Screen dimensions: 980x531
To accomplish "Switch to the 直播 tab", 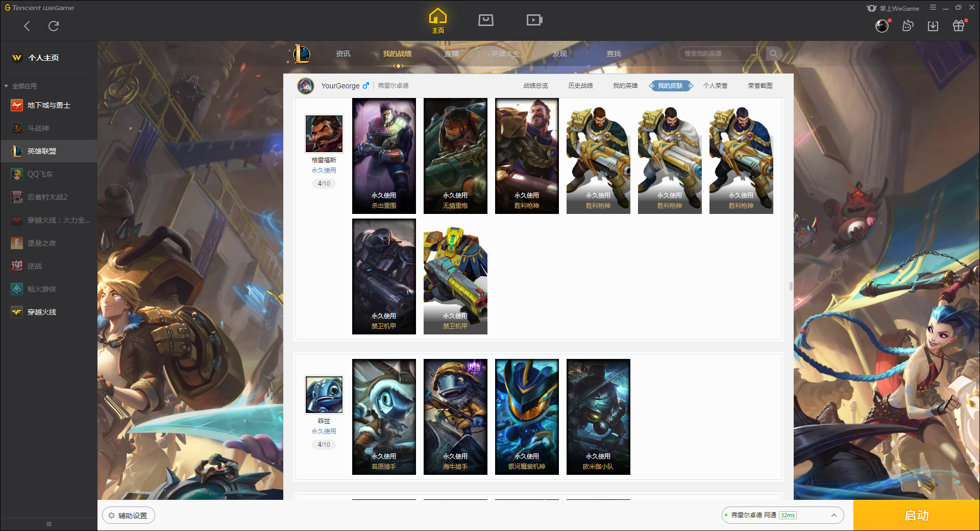I will click(x=451, y=54).
